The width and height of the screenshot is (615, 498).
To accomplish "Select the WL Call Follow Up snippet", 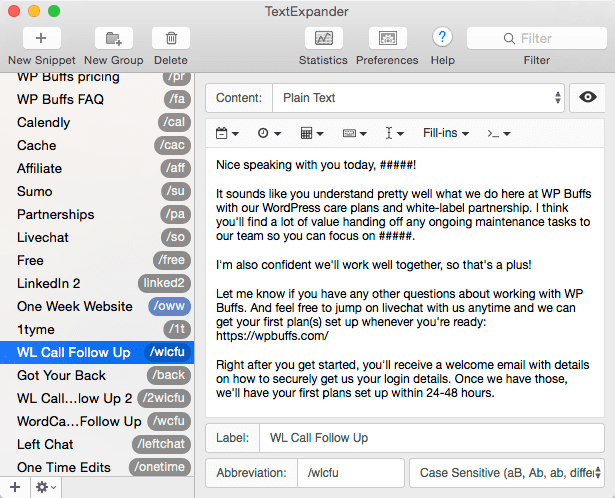I will pos(97,352).
